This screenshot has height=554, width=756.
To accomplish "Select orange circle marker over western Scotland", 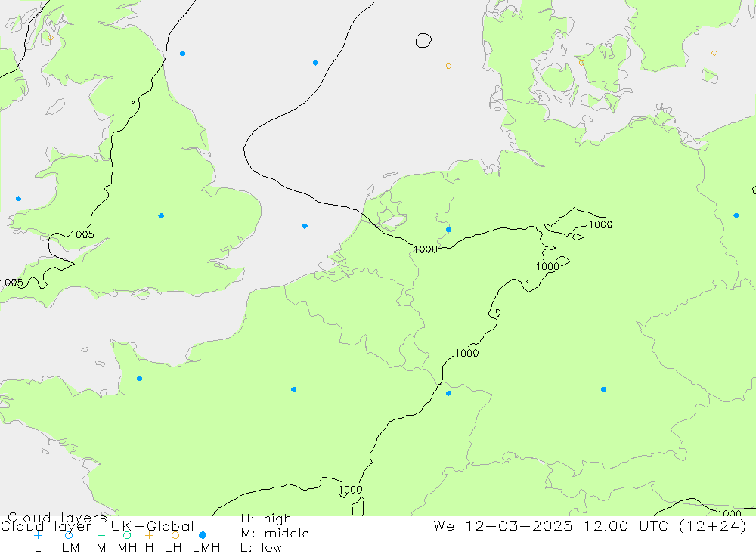I will (51, 38).
